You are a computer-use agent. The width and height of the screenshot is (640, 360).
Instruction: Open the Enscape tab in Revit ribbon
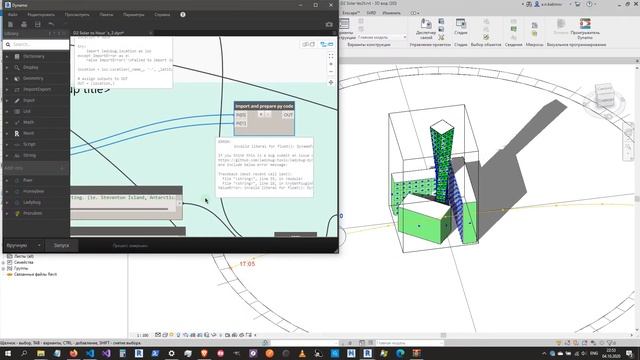coord(351,13)
